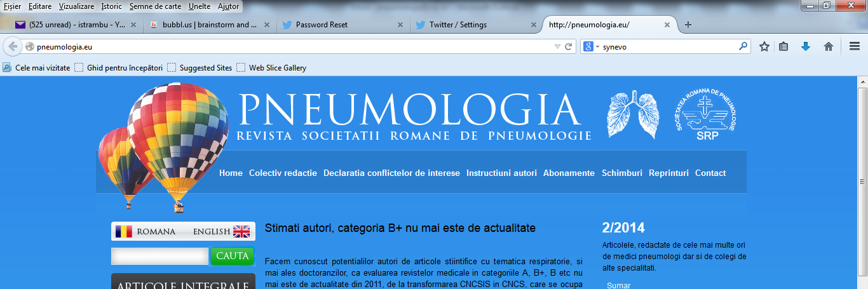Switch site language to ENGLISH

(212, 232)
